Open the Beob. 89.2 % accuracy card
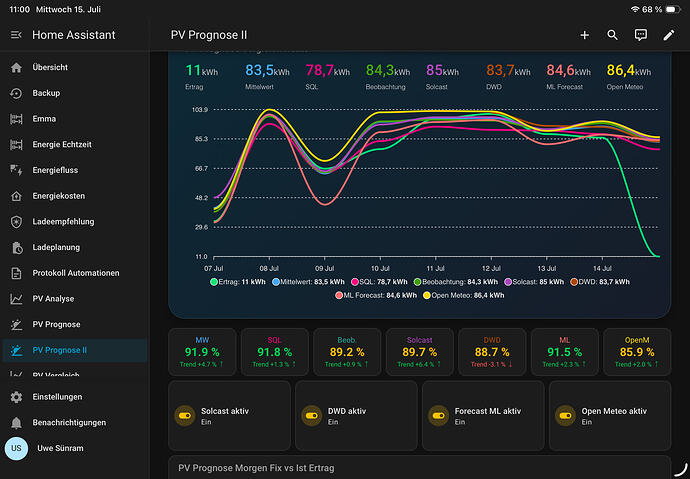Viewport: 690px width, 479px height. 347,352
